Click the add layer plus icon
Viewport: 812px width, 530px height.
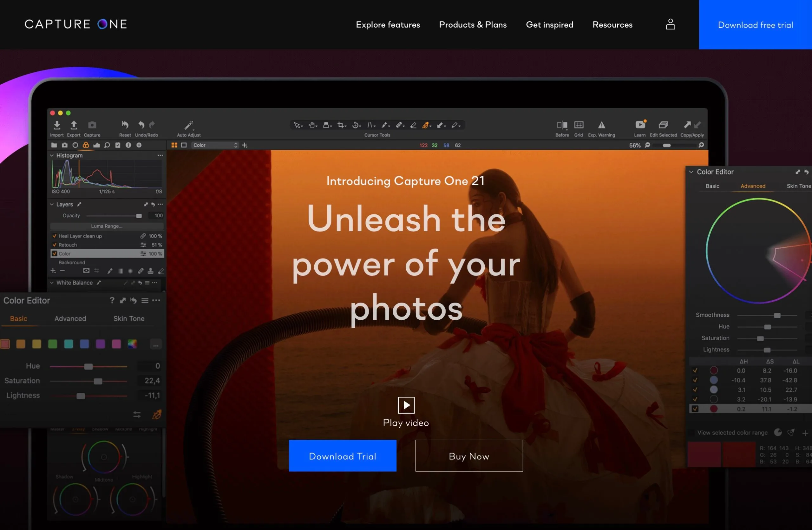(x=53, y=271)
